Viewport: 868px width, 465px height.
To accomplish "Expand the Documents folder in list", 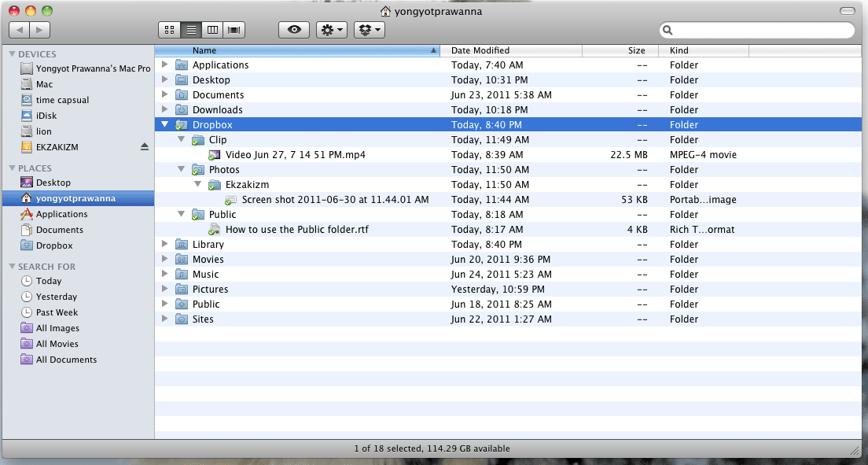I will pos(164,94).
